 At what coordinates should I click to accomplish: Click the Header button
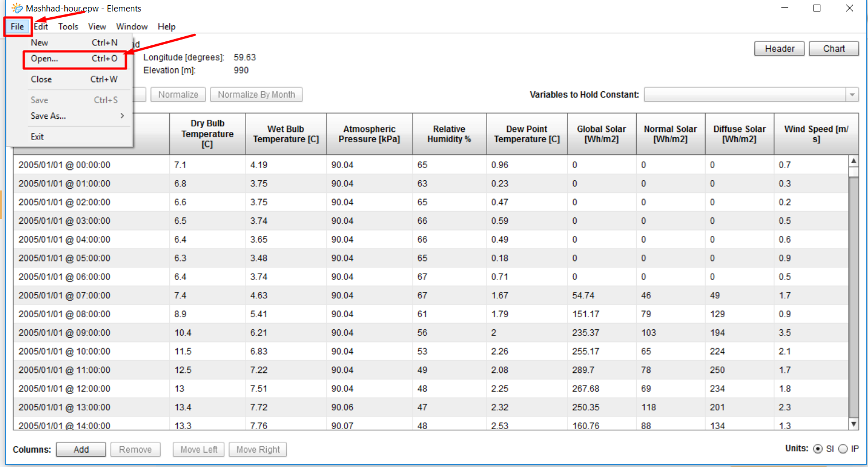coord(779,49)
